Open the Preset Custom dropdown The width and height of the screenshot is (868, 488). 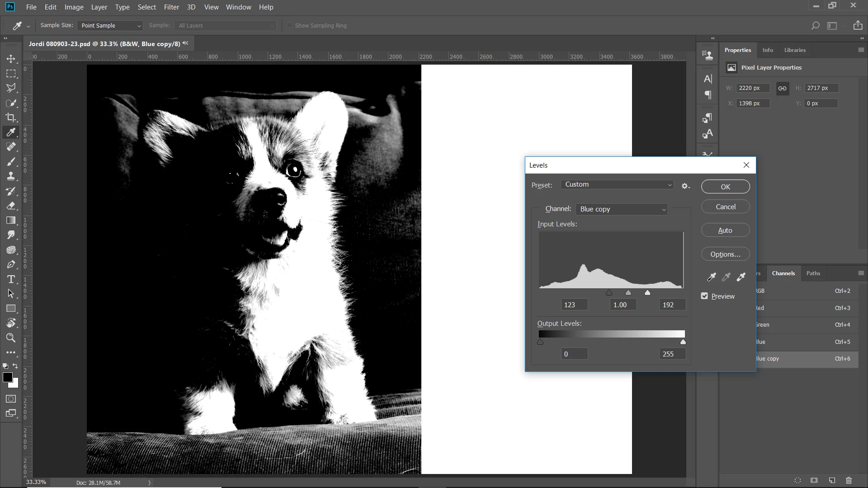tap(618, 184)
